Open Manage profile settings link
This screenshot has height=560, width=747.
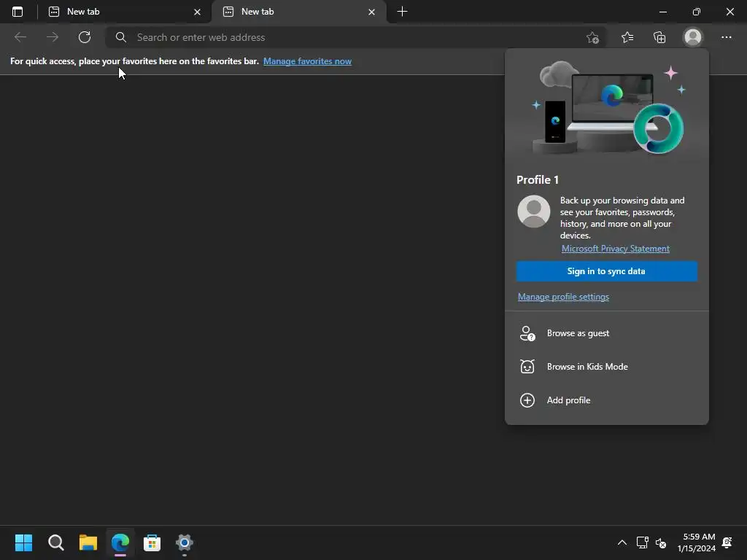pos(563,297)
